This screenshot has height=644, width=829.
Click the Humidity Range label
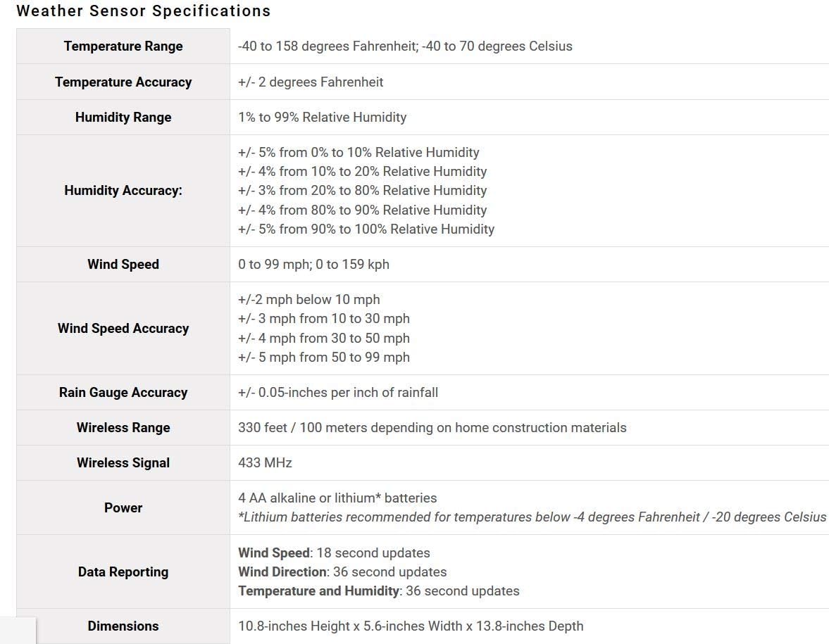pos(123,118)
